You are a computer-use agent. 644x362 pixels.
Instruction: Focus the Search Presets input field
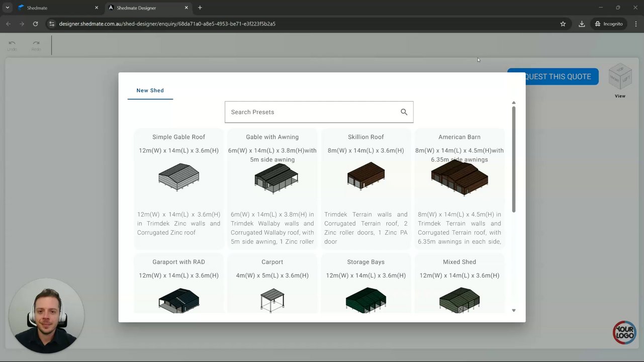319,112
